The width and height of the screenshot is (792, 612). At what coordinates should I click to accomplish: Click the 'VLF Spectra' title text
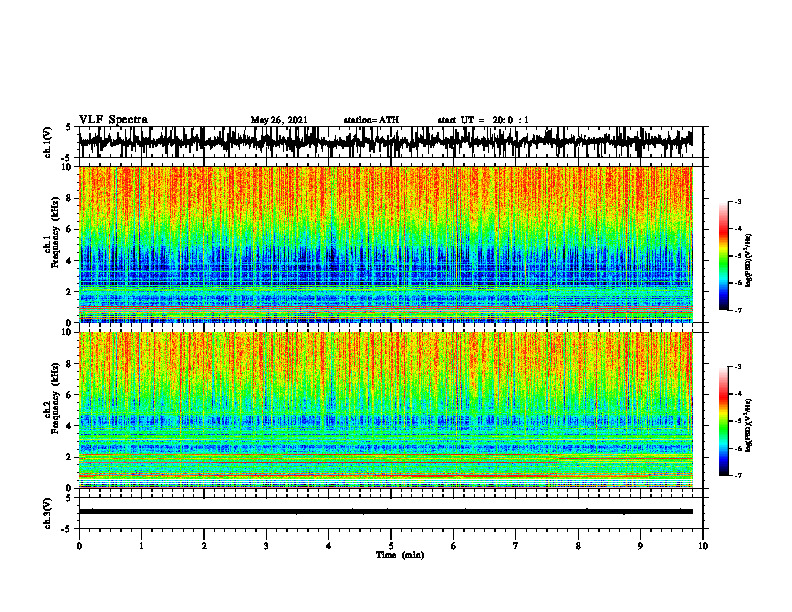tap(113, 120)
